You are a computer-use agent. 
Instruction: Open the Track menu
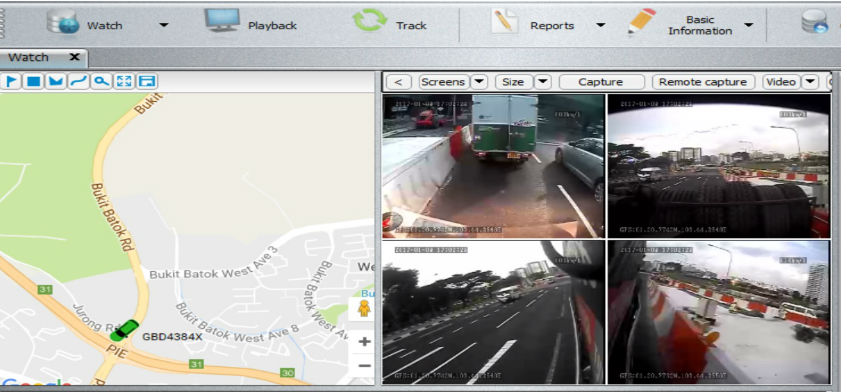pos(411,25)
